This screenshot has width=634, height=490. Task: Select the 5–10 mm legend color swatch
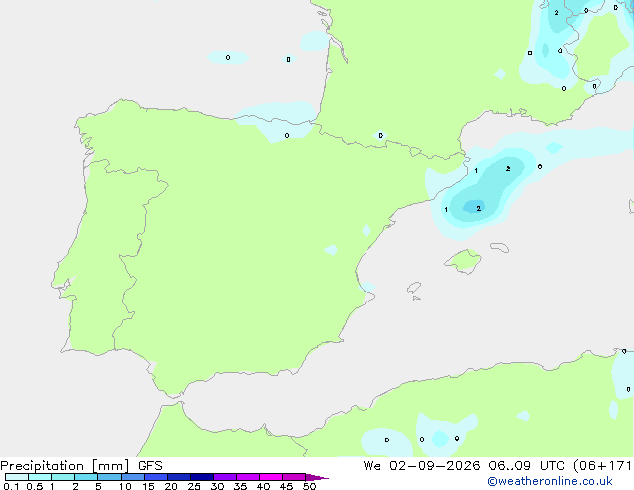click(x=110, y=477)
